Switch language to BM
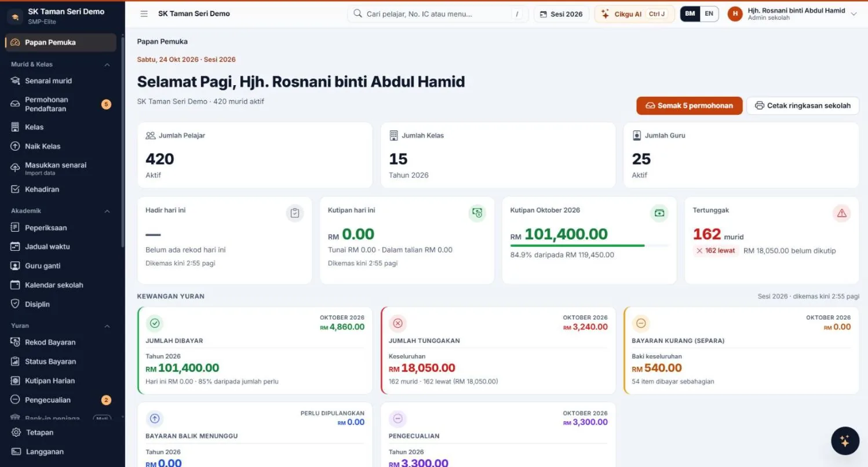 pos(690,14)
